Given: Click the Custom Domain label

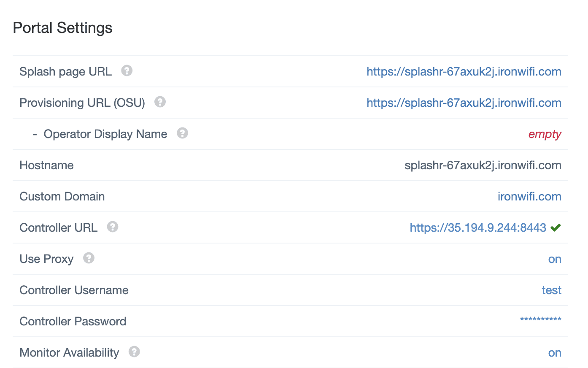Looking at the screenshot, I should [62, 197].
